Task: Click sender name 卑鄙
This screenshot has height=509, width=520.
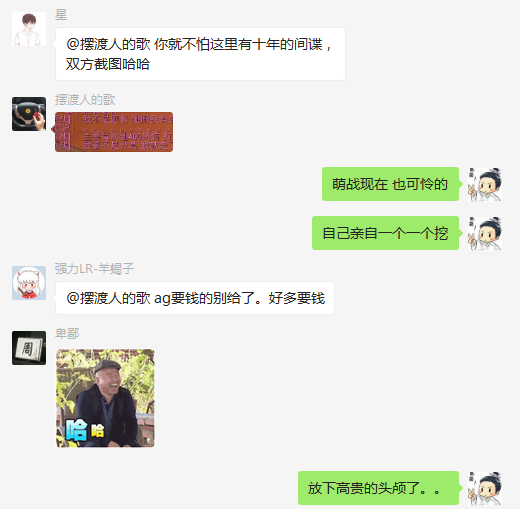Action: tap(67, 334)
